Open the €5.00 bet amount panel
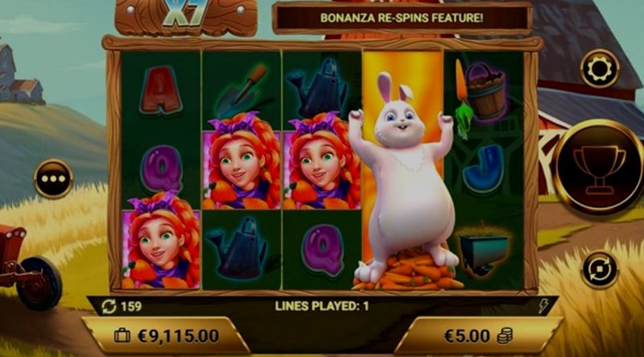644x357 pixels. click(478, 335)
